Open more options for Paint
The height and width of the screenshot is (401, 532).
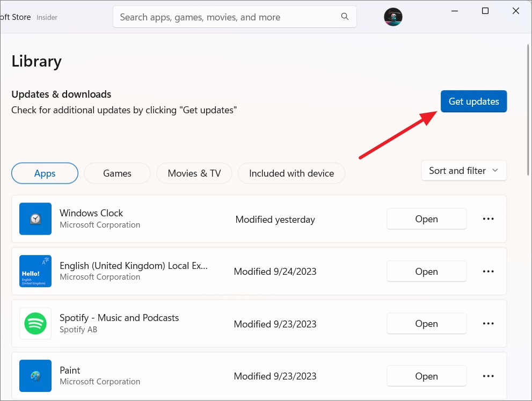[x=488, y=376]
